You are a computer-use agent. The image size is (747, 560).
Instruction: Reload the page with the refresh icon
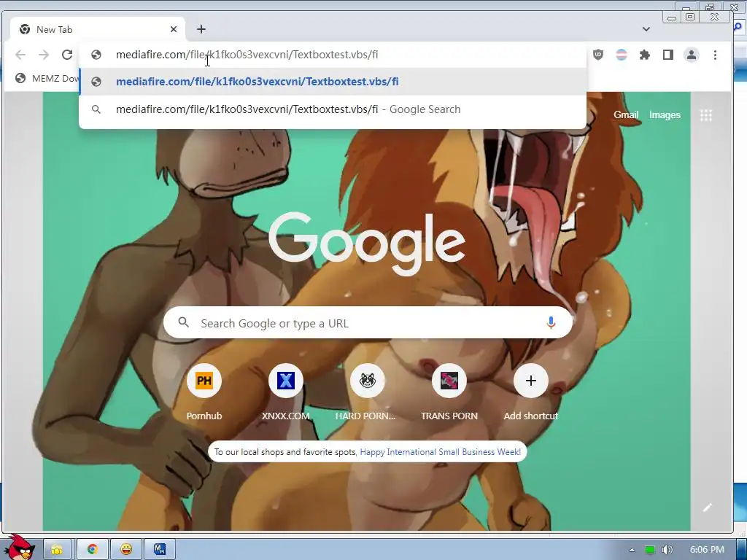67,55
